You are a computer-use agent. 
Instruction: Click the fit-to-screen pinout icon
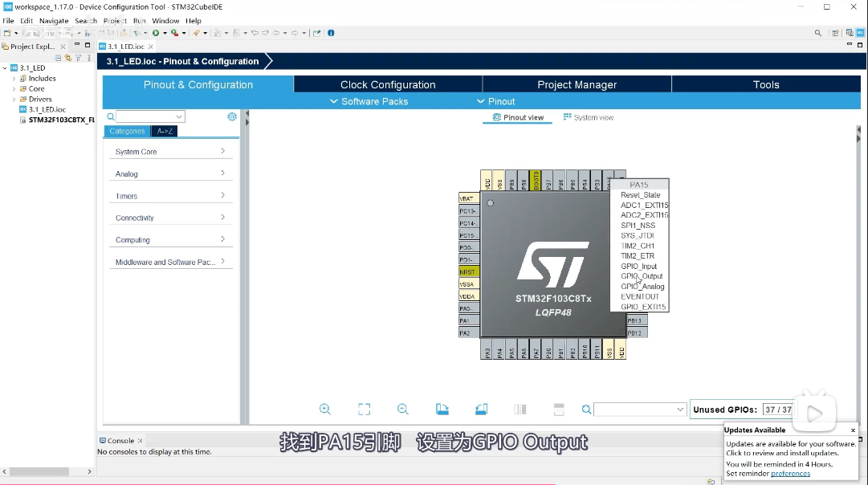364,410
